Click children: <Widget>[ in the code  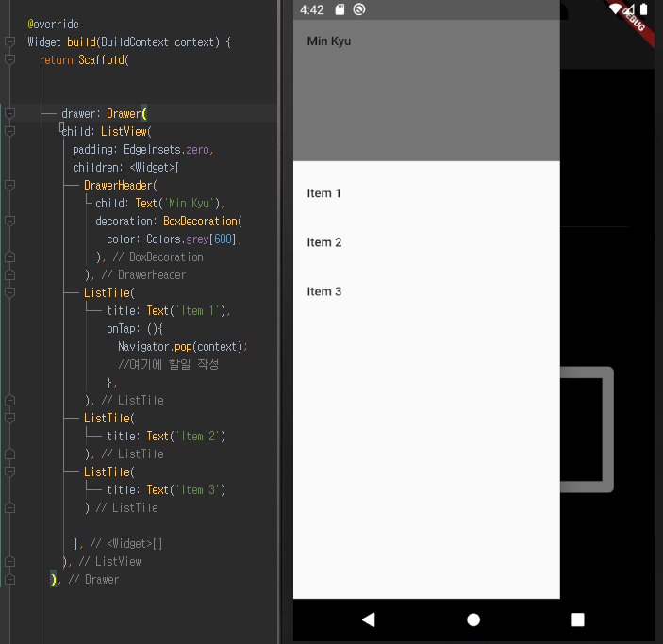click(126, 168)
